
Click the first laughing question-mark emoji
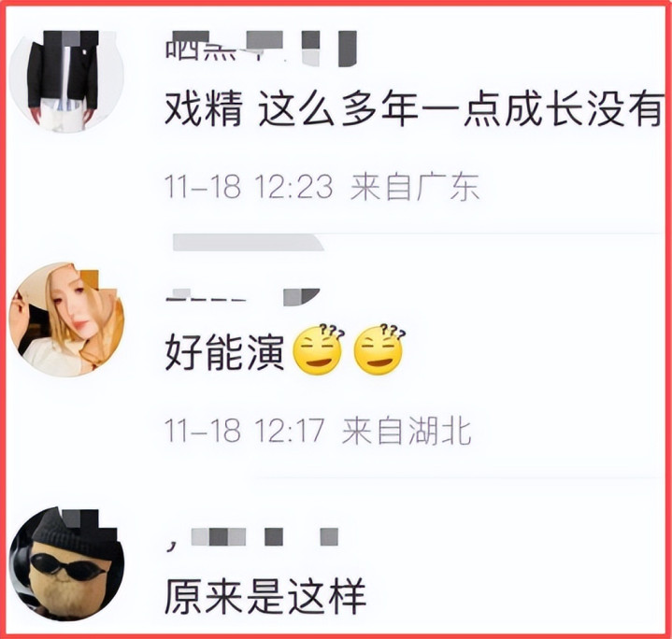(x=318, y=350)
